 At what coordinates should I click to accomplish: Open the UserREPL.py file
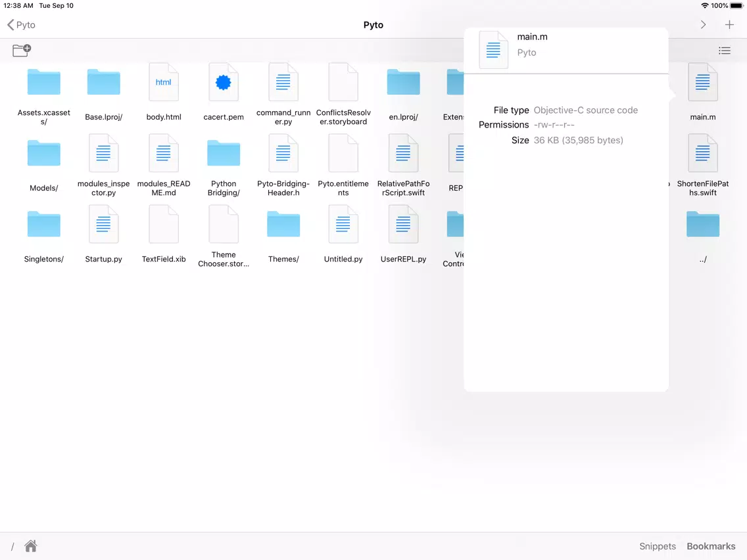coord(404,224)
